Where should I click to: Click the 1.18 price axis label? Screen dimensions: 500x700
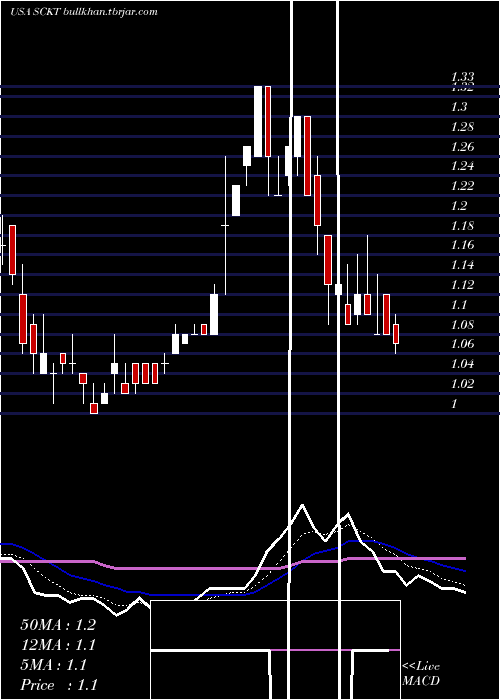coord(462,225)
